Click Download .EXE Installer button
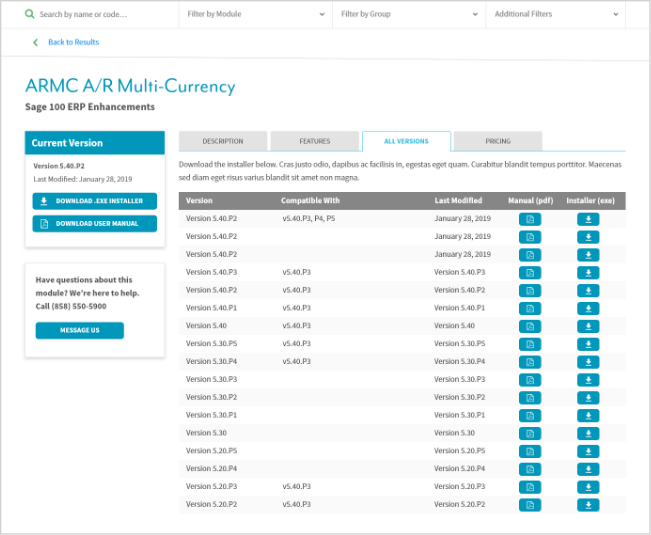This screenshot has height=535, width=651. pos(95,201)
